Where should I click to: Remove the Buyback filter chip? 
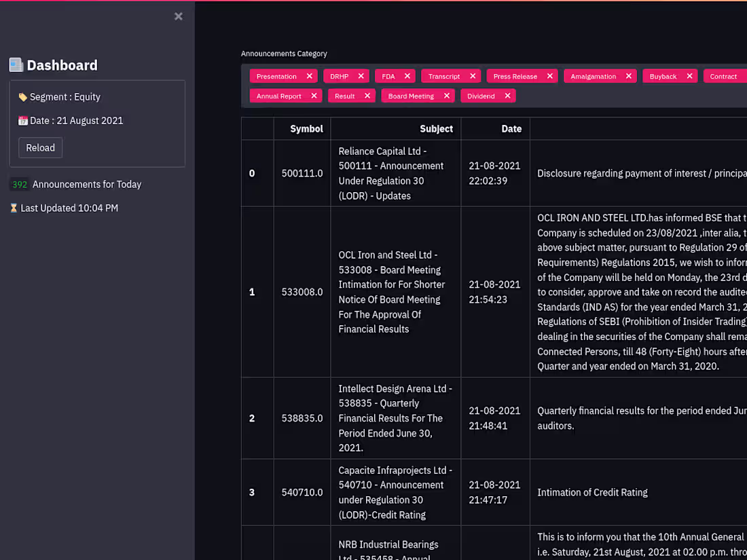689,76
